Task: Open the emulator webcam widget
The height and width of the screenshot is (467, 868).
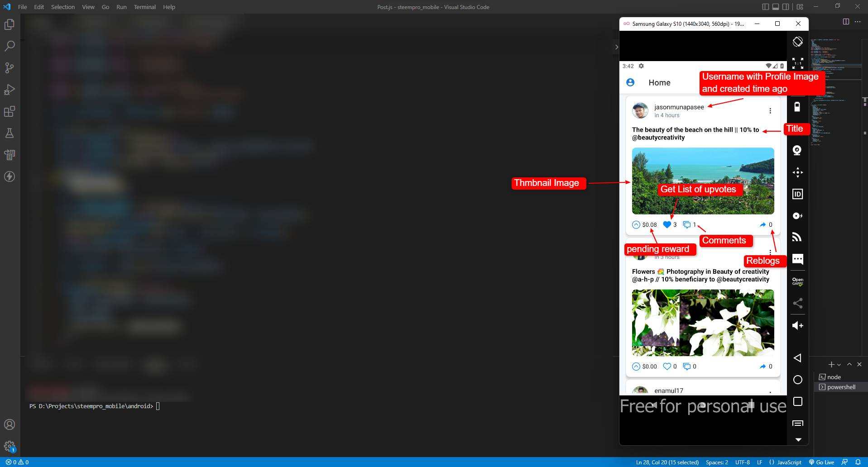Action: pyautogui.click(x=798, y=150)
